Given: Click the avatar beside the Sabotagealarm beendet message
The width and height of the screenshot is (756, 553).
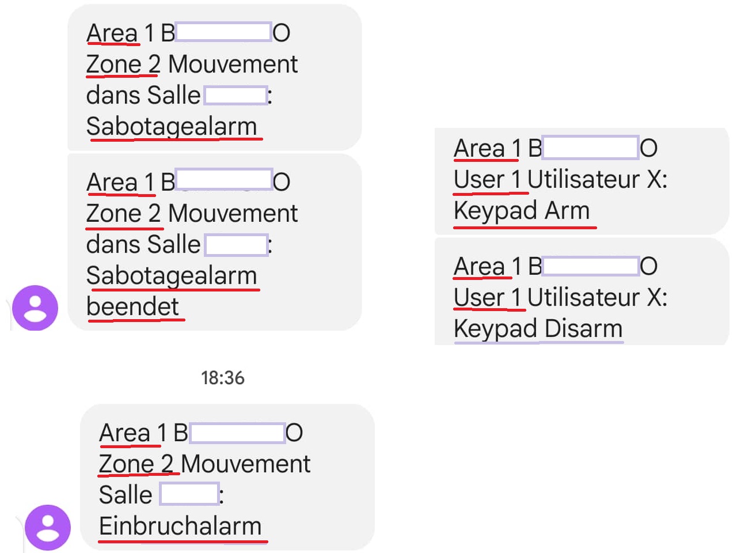Looking at the screenshot, I should (35, 308).
